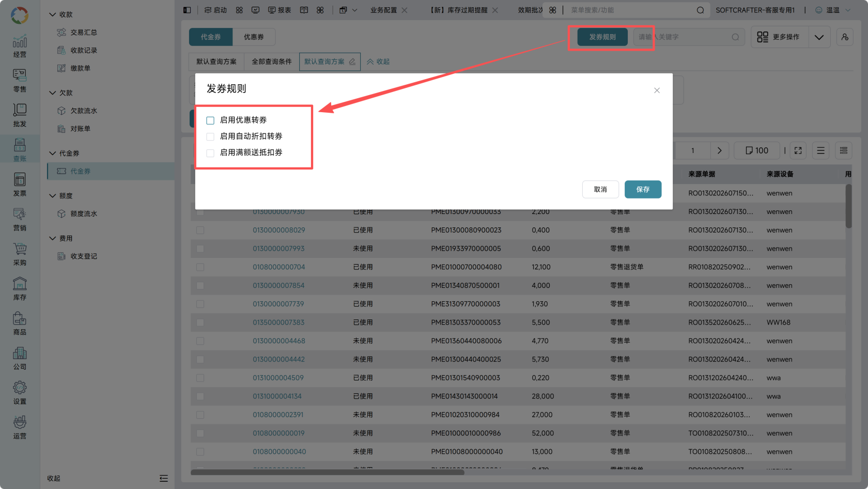Select row checkbox for 0130000007854
The height and width of the screenshot is (489, 868).
200,285
